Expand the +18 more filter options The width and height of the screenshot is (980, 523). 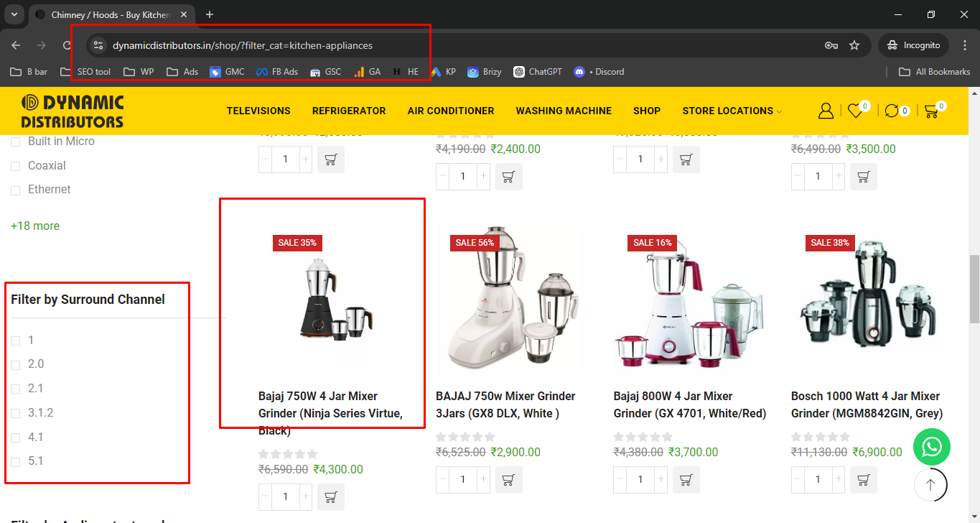coord(35,226)
